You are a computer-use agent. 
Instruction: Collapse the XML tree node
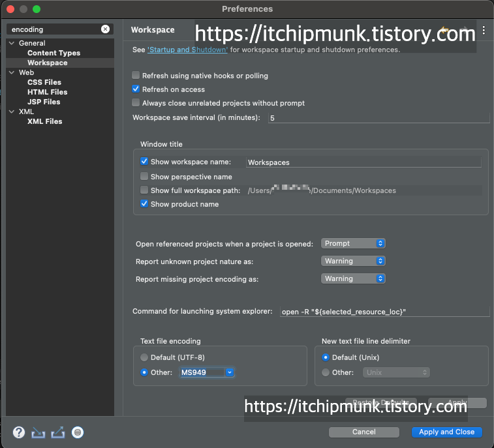tap(12, 112)
